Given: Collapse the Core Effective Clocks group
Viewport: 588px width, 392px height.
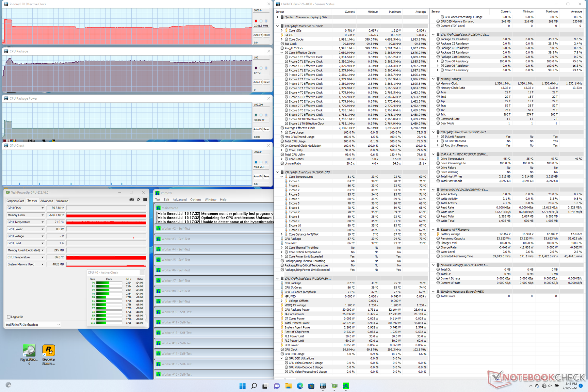Looking at the screenshot, I should click(x=282, y=53).
